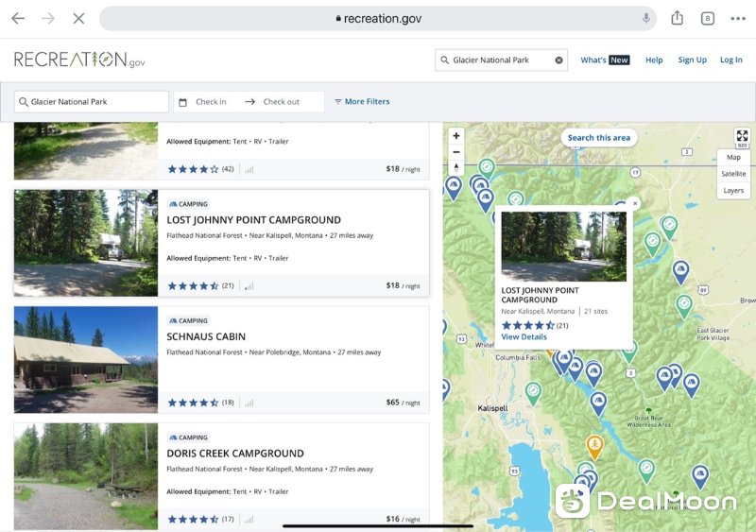Click the recreation.gov address bar

(379, 18)
